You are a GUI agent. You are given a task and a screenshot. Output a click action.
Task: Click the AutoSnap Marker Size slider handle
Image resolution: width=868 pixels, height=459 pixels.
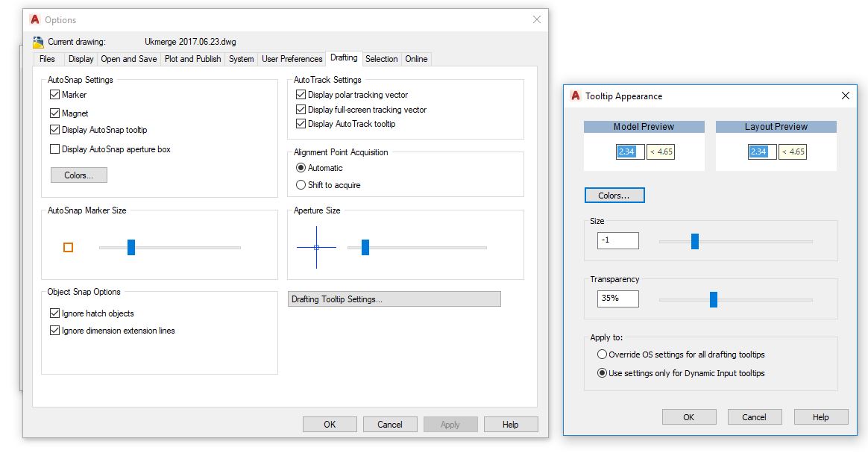[x=131, y=247]
